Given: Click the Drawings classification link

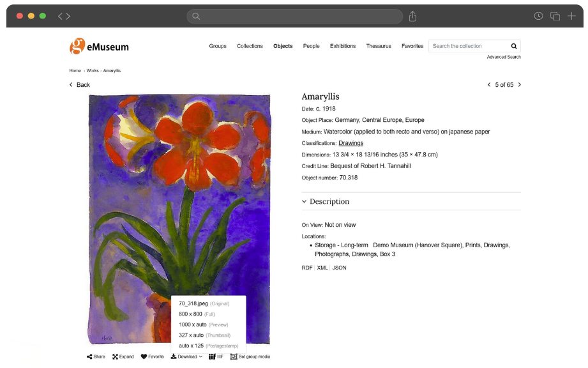Looking at the screenshot, I should [351, 143].
